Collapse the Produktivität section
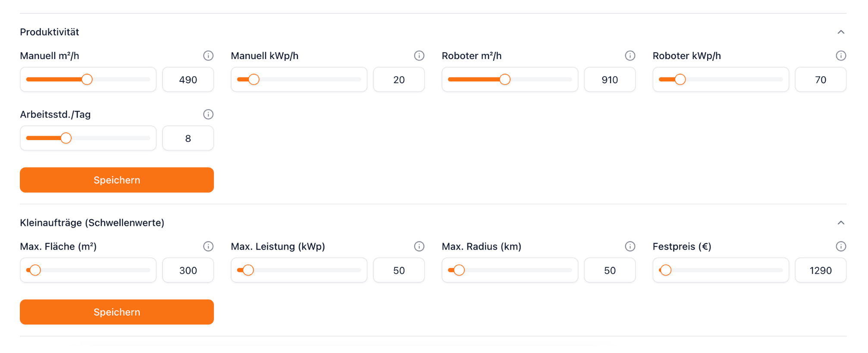This screenshot has height=353, width=868. pyautogui.click(x=841, y=32)
